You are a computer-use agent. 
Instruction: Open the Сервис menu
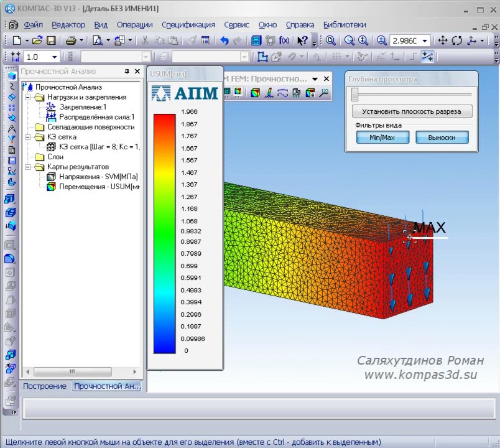[236, 25]
